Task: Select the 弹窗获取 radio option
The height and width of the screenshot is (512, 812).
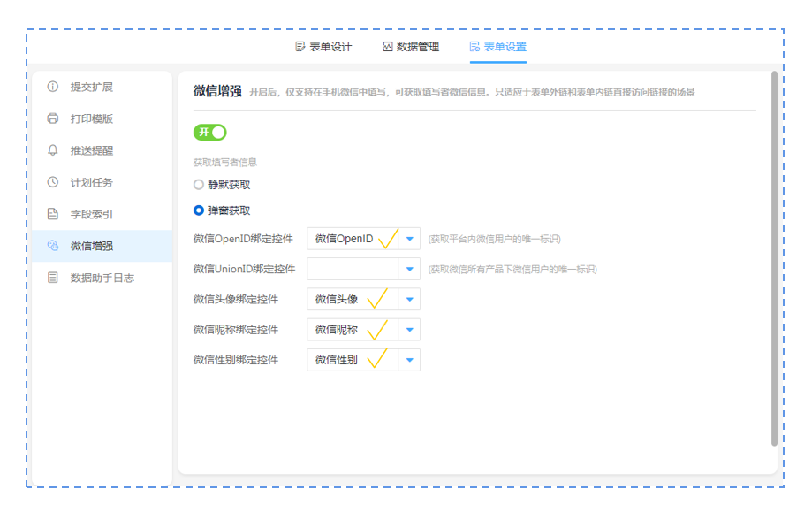Action: tap(199, 210)
